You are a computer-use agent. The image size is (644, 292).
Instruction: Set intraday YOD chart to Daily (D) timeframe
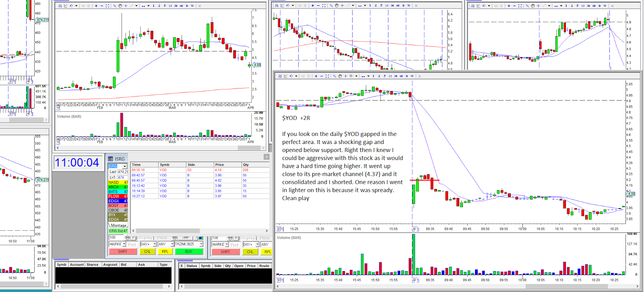tap(407, 76)
